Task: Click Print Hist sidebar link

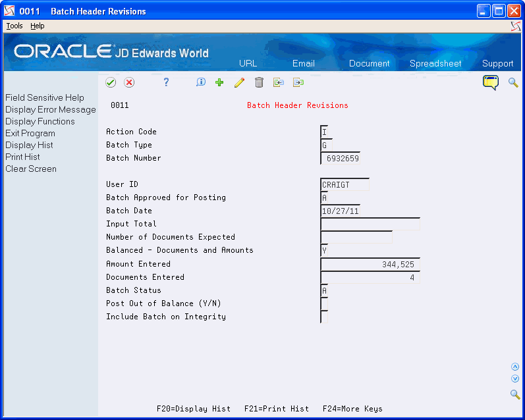Action: (x=22, y=157)
